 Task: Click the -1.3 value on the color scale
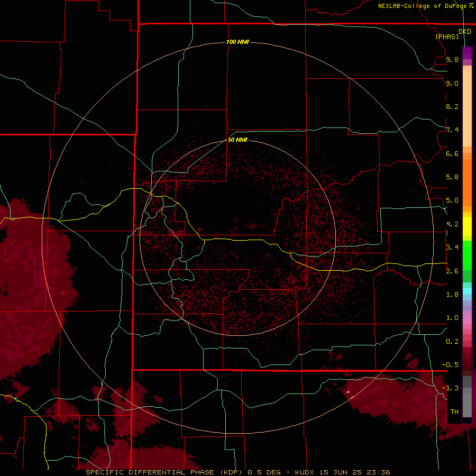(x=450, y=388)
